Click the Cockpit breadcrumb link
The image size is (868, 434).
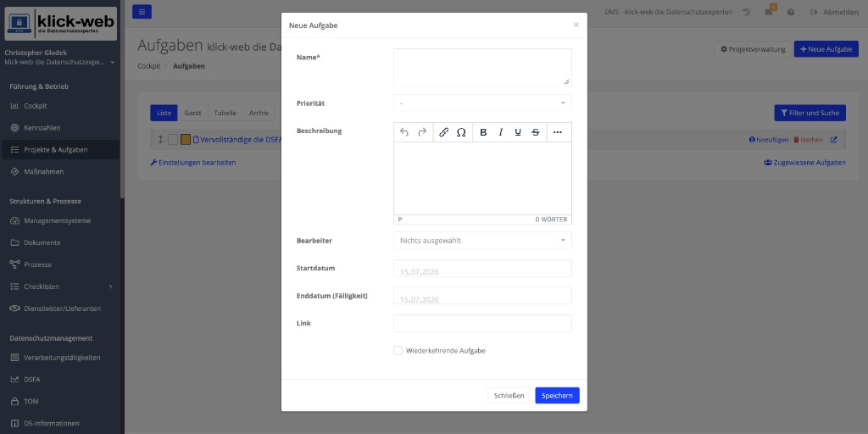149,66
